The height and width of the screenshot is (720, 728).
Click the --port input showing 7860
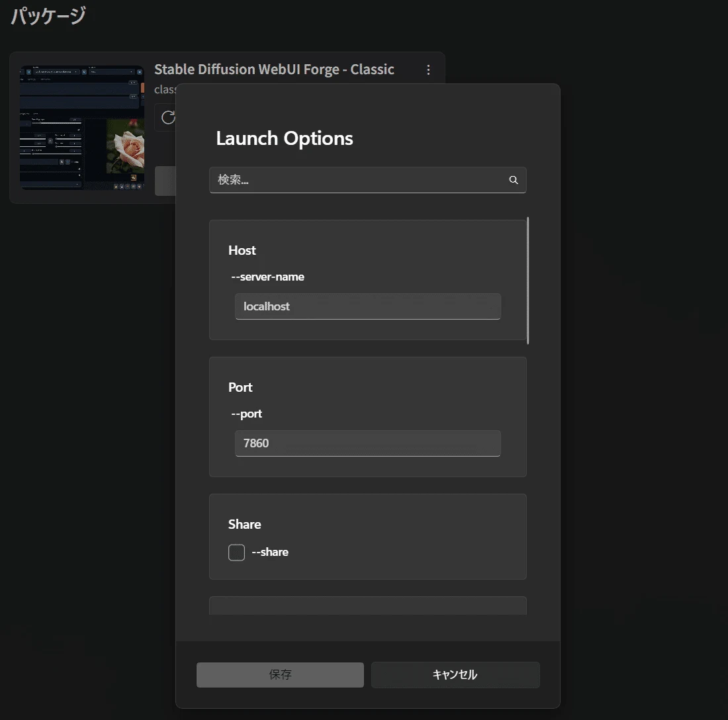point(368,443)
